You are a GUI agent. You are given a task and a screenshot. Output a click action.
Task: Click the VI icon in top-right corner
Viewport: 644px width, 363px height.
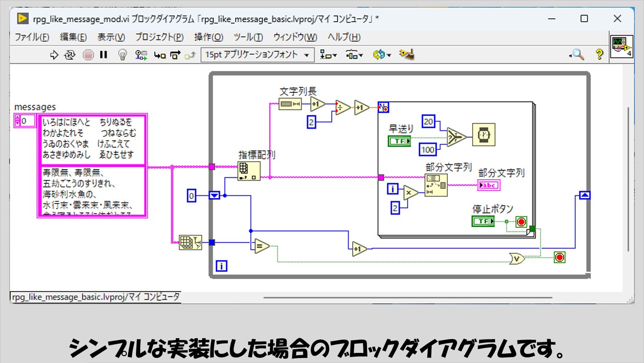click(x=622, y=46)
